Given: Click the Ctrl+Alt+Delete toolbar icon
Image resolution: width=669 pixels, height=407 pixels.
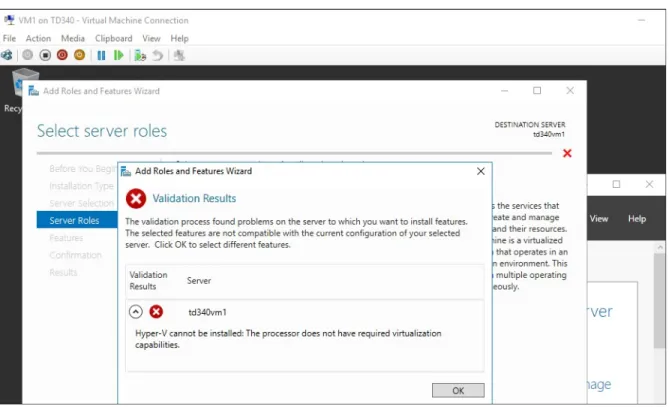Looking at the screenshot, I should 7,55.
